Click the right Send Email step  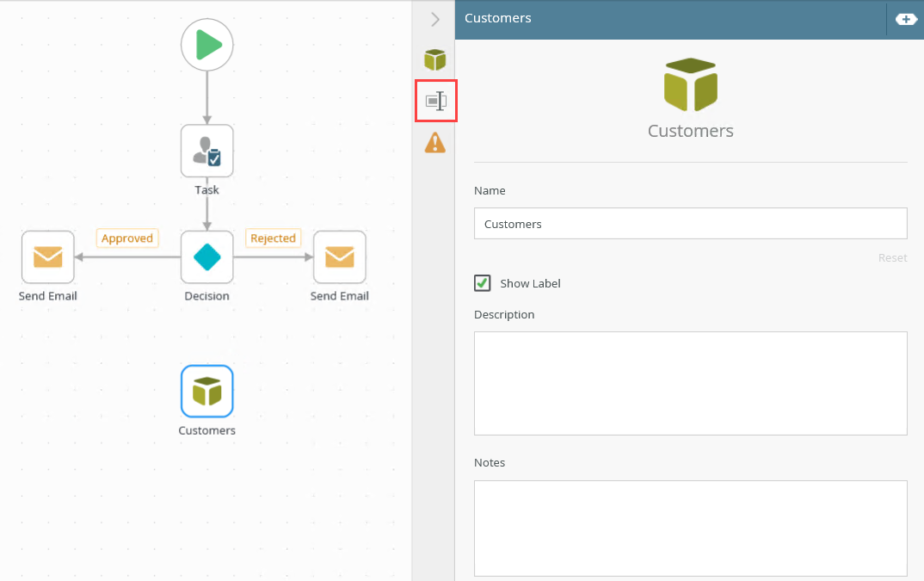pyautogui.click(x=340, y=257)
